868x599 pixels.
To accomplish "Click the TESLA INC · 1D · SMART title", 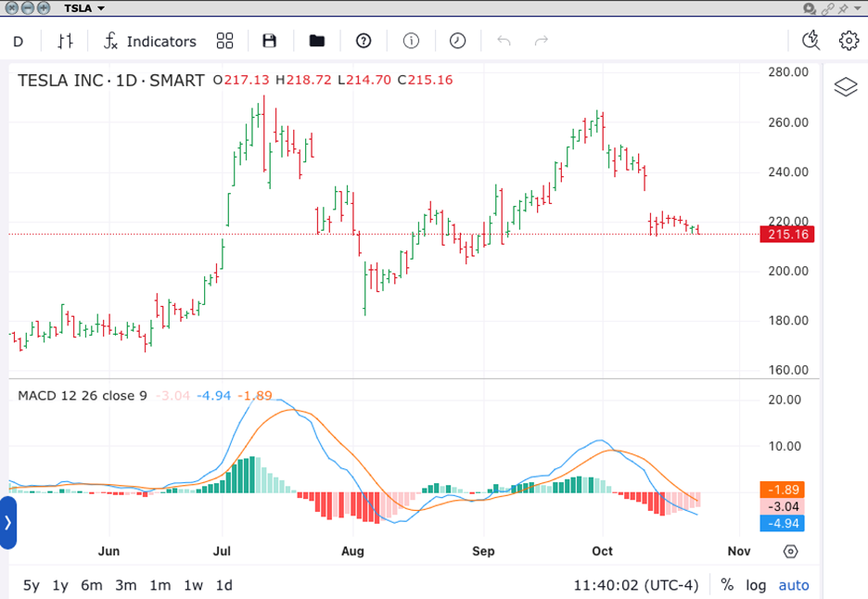I will tap(111, 81).
